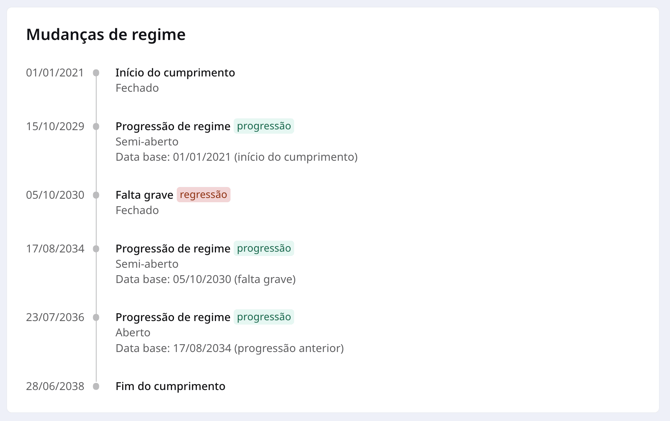Click Data base: 01/01/2021 (início do cumprimento) text
670x421 pixels.
(x=236, y=157)
